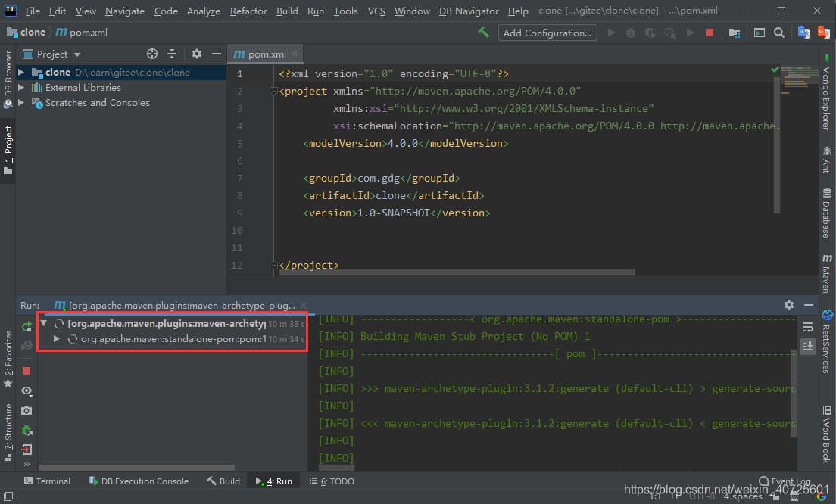Open the Event Log
836x504 pixels.
tap(785, 481)
